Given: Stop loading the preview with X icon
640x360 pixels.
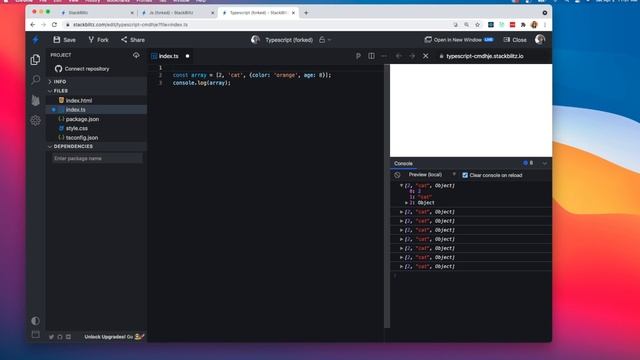Looking at the screenshot, I should [426, 56].
